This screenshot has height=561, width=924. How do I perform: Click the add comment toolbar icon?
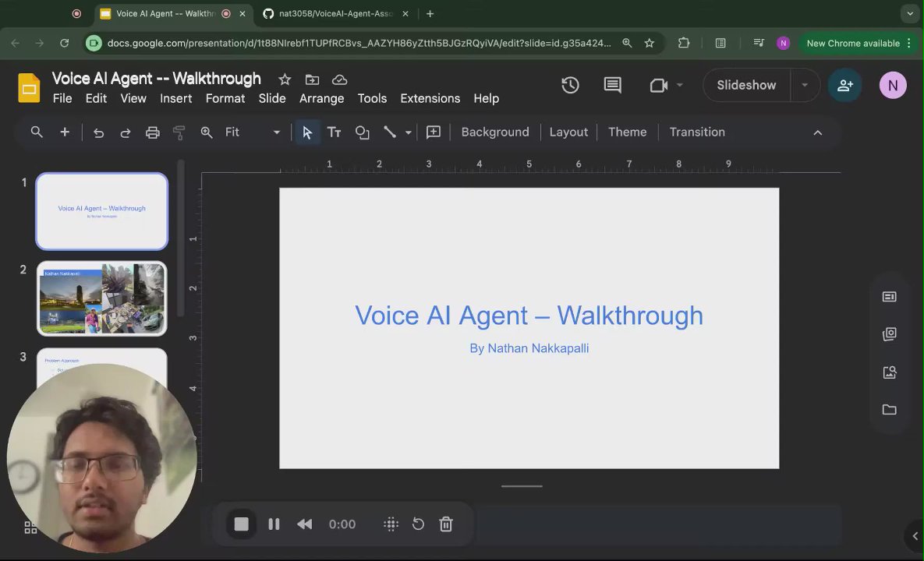[x=434, y=132]
